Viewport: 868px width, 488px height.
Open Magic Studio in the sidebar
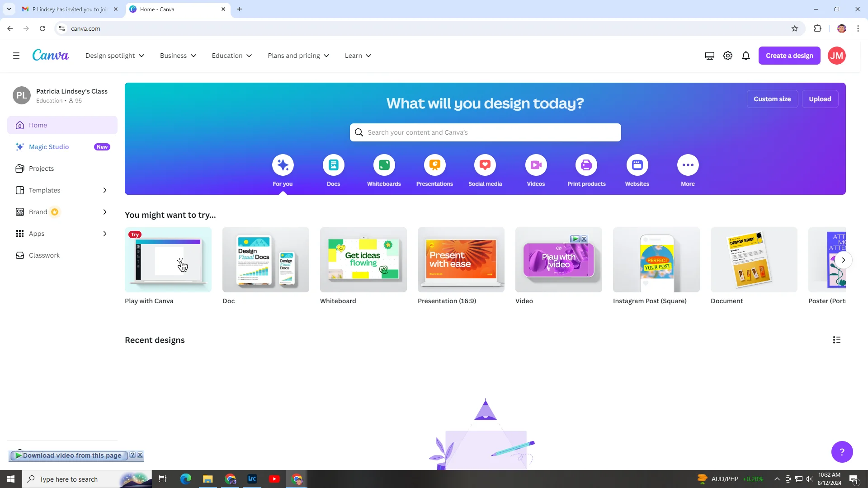coord(62,147)
